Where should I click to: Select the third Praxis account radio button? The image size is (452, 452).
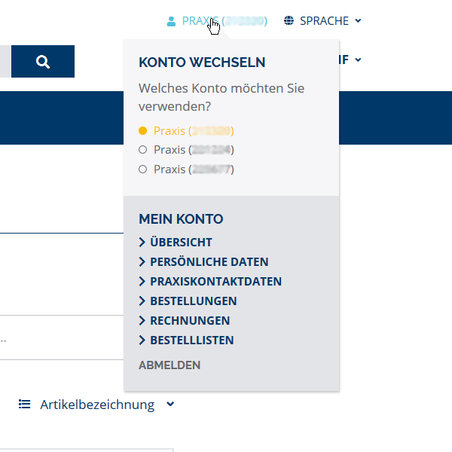(x=143, y=169)
